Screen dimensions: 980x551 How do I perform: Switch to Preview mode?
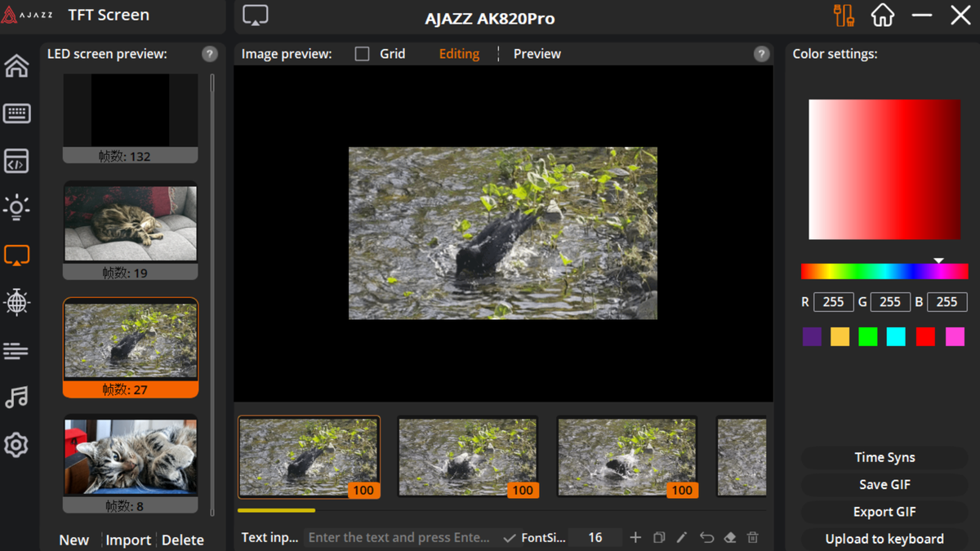pyautogui.click(x=537, y=54)
